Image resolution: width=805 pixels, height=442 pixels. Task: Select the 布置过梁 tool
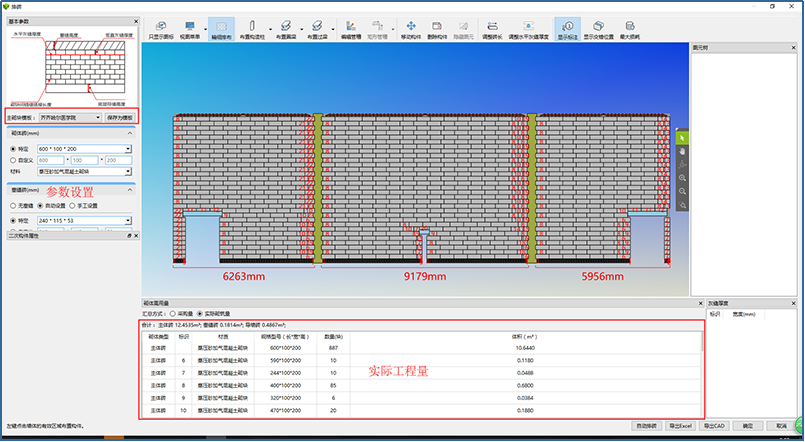(317, 29)
